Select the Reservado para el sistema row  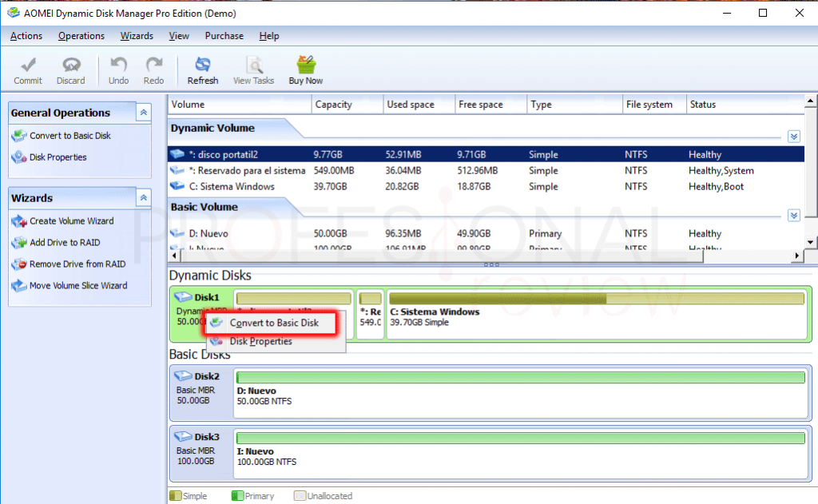(486, 170)
